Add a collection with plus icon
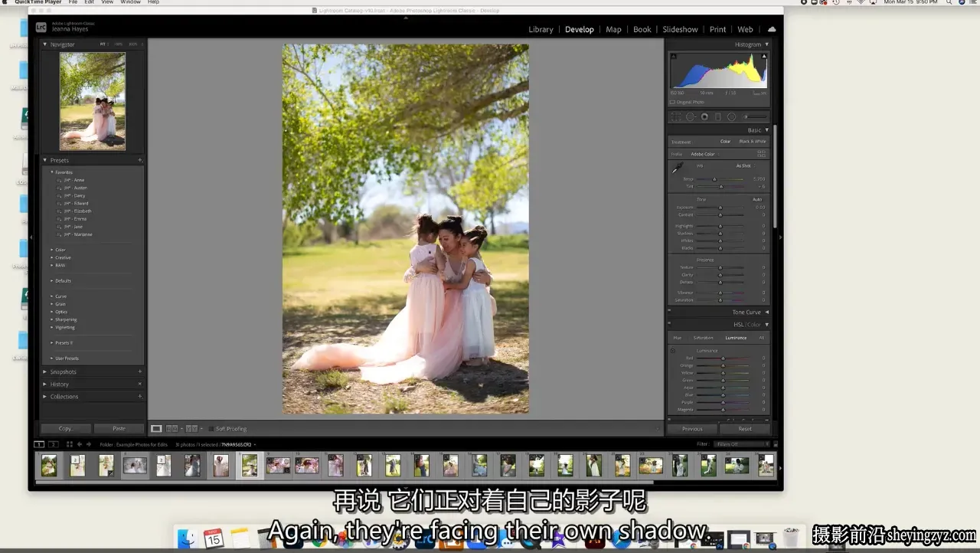This screenshot has height=553, width=980. (x=139, y=396)
